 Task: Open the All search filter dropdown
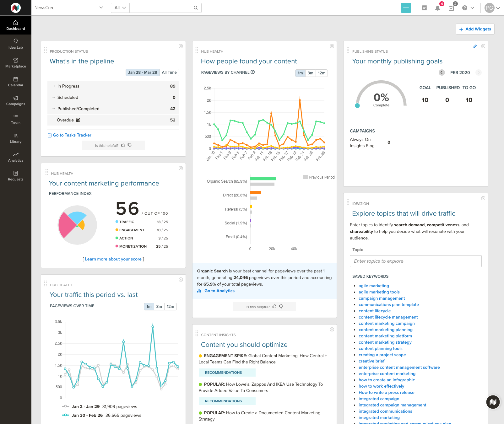[x=120, y=8]
